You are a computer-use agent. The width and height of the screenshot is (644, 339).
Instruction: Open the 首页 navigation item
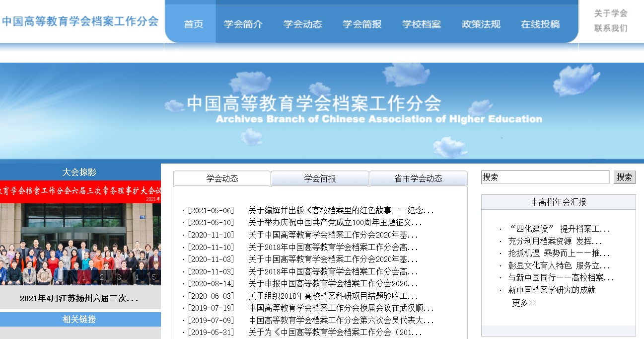(194, 24)
